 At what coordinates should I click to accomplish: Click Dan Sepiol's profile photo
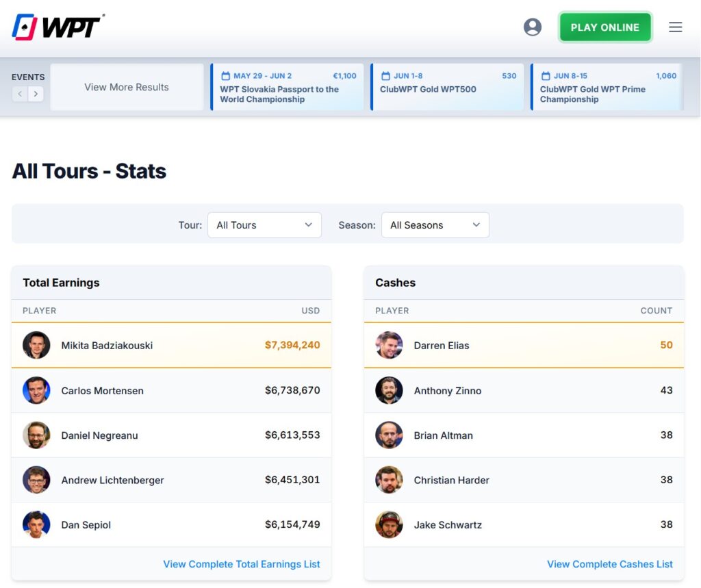[36, 524]
